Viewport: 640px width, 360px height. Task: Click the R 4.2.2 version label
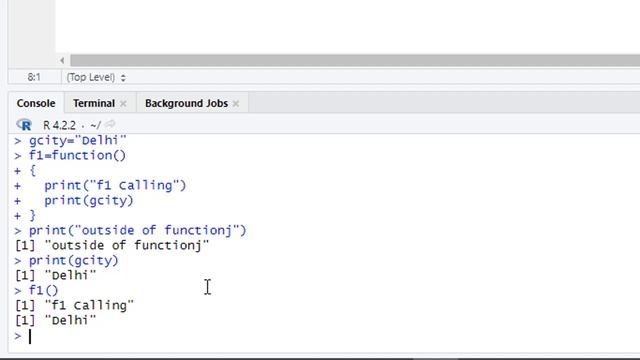coord(59,125)
